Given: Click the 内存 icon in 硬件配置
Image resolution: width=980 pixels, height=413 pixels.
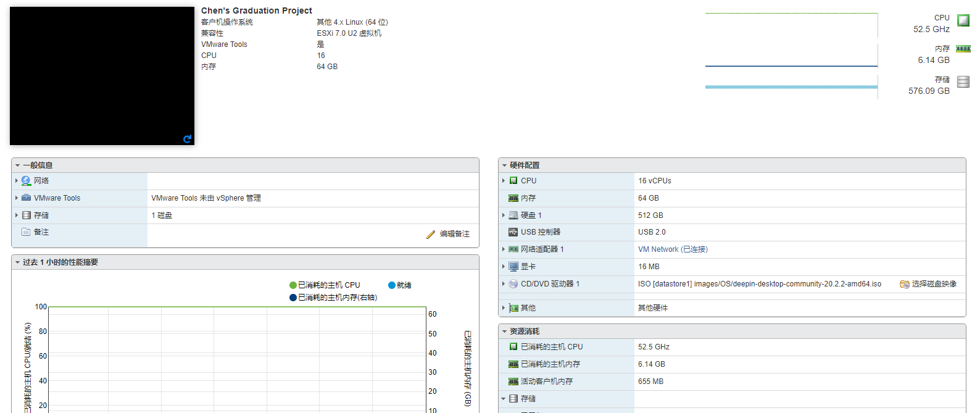Looking at the screenshot, I should [x=513, y=198].
